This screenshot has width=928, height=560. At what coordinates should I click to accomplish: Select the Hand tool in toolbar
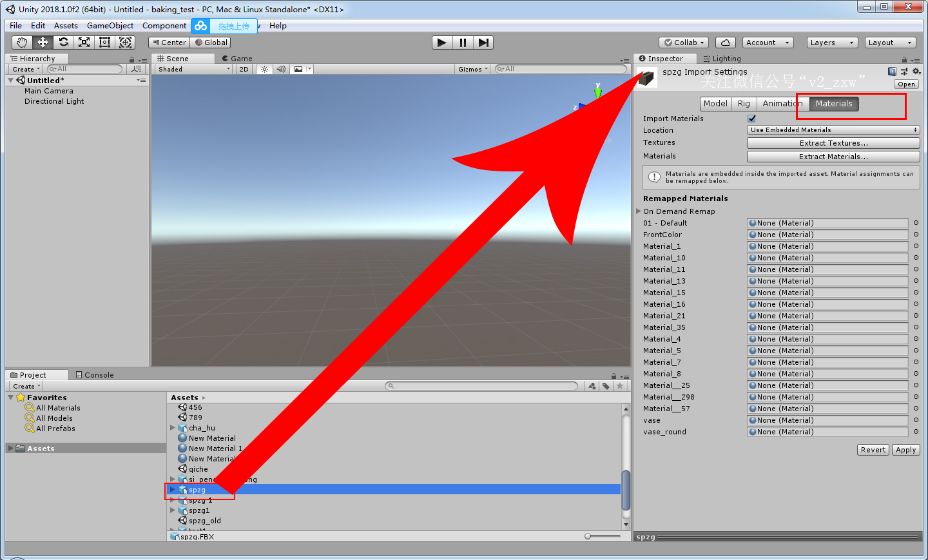(22, 43)
